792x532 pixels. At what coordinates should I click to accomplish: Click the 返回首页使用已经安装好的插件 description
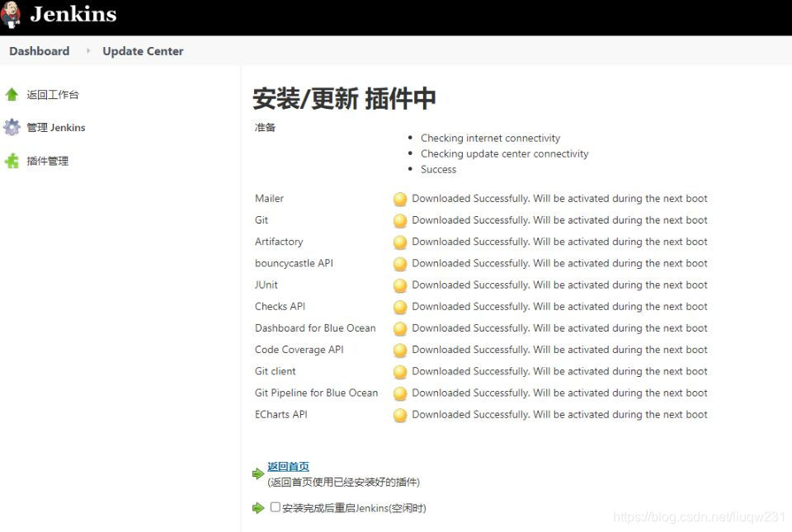(x=343, y=482)
